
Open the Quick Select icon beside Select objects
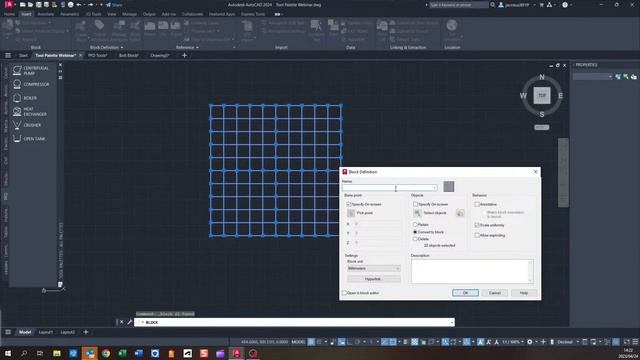coord(460,213)
